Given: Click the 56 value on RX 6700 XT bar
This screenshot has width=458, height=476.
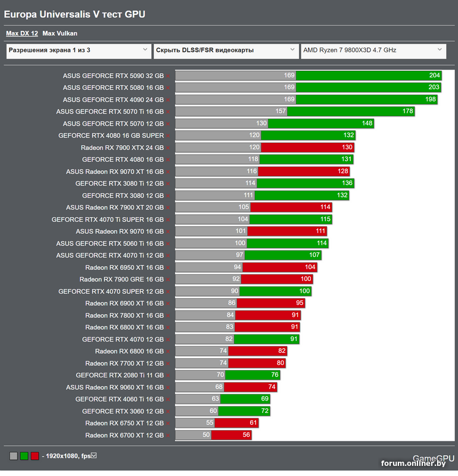Looking at the screenshot, I should 246,435.
